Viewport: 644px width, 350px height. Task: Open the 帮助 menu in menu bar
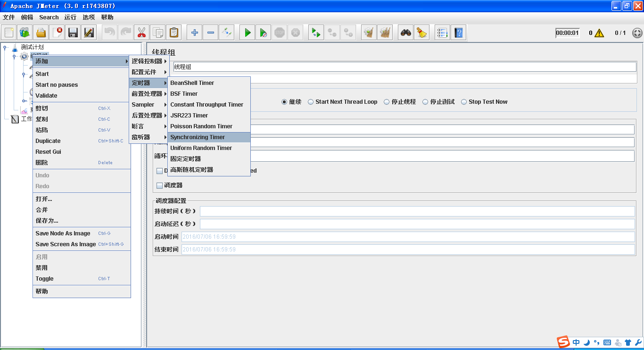107,17
